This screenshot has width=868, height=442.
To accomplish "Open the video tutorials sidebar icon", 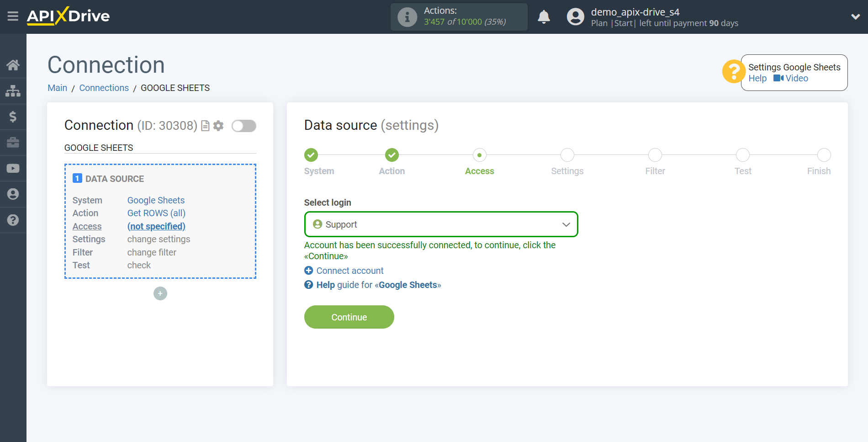I will pyautogui.click(x=13, y=169).
